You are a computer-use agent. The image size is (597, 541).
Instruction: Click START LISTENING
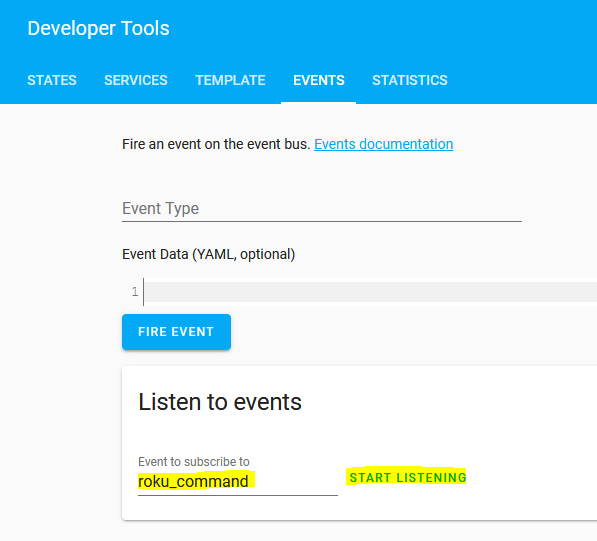tap(408, 477)
